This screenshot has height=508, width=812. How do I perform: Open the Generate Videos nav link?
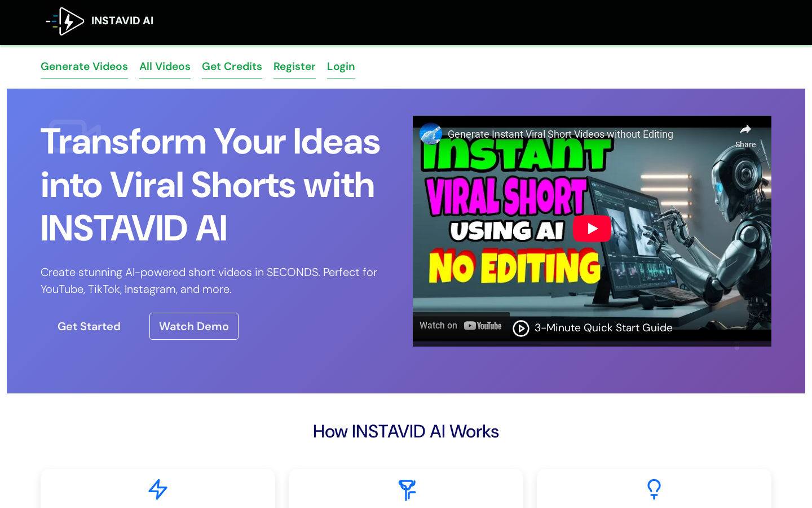(x=84, y=67)
